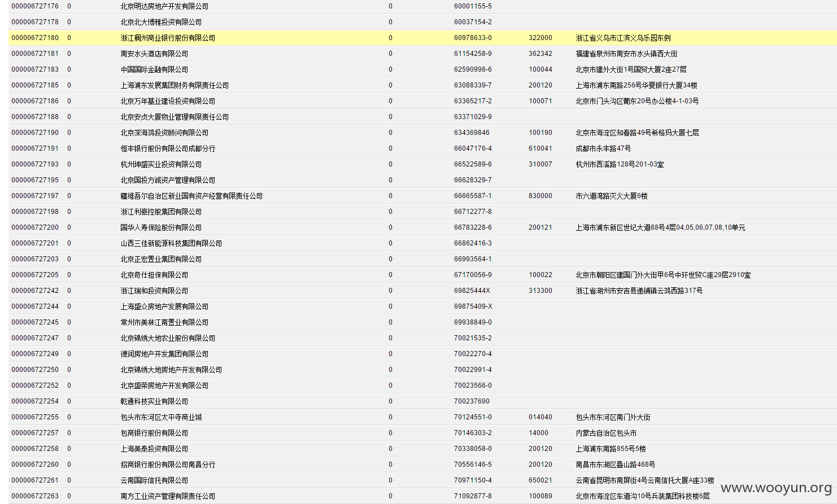The image size is (837, 504).
Task: Click postal code 310007
Action: 540,164
